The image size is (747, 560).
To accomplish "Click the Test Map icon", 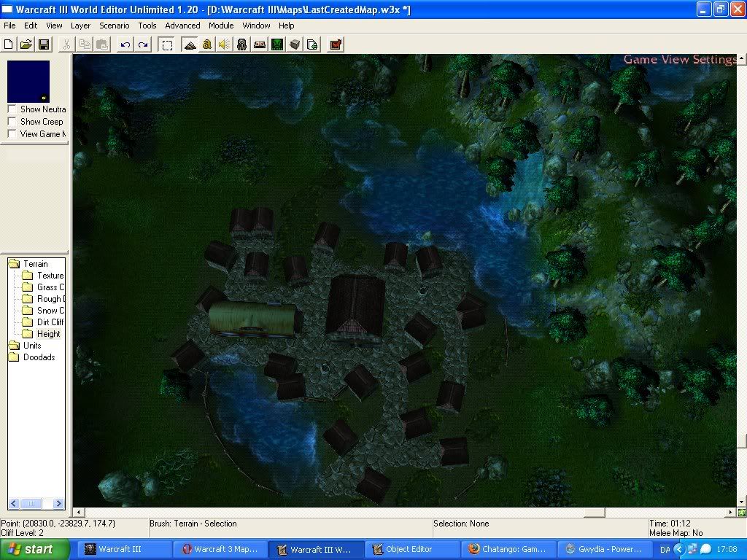I will (336, 44).
